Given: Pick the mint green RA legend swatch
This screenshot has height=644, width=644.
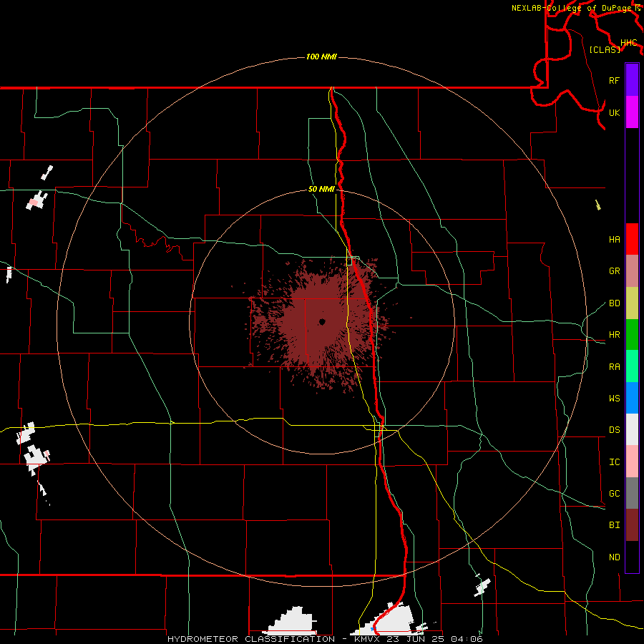Looking at the screenshot, I should tap(632, 366).
